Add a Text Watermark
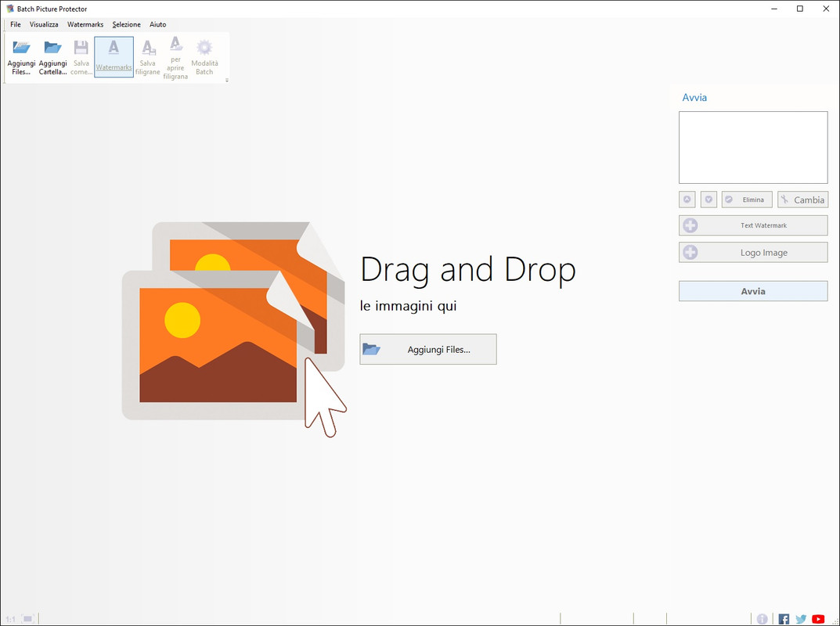This screenshot has height=626, width=840. (753, 225)
